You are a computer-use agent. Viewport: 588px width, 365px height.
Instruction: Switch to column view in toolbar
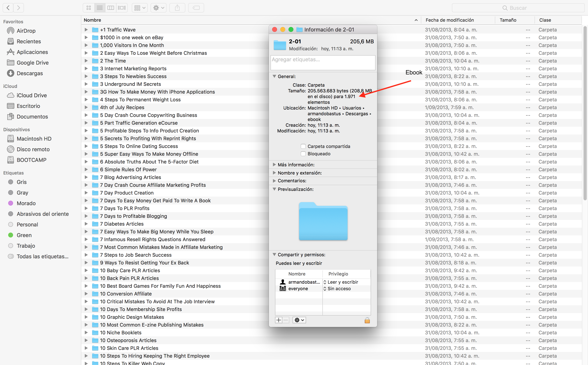(x=111, y=8)
